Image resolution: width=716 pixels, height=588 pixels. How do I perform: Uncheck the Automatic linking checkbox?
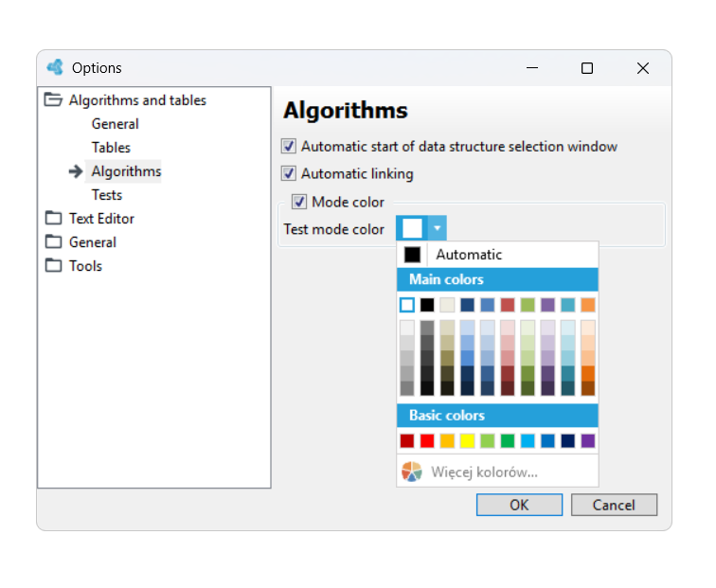point(289,173)
